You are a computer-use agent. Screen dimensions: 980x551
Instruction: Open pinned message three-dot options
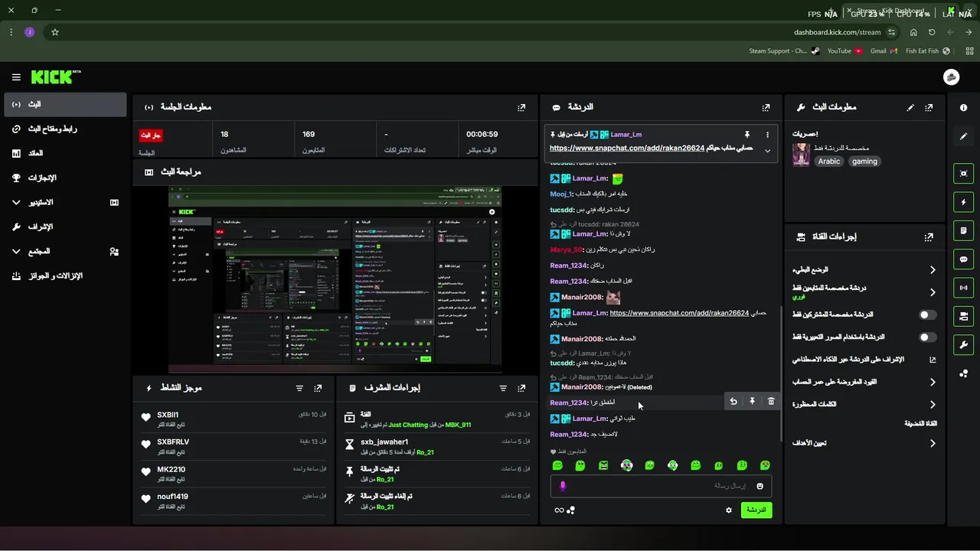pyautogui.click(x=767, y=135)
